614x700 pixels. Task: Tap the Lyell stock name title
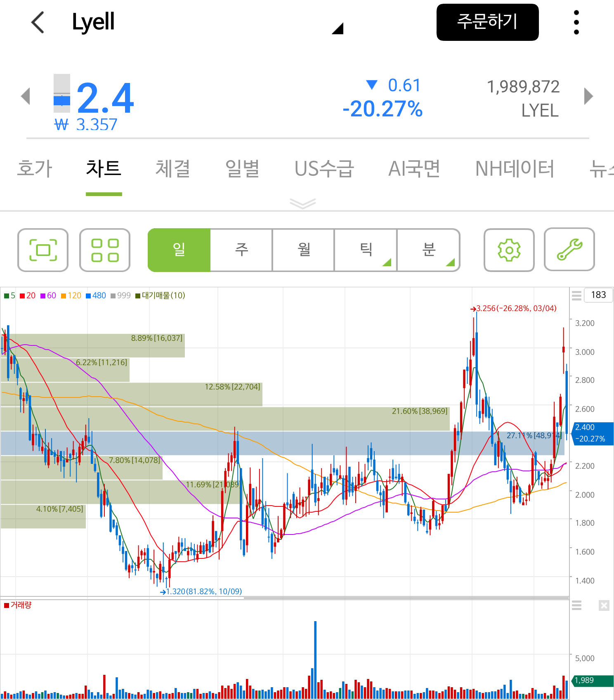point(93,22)
